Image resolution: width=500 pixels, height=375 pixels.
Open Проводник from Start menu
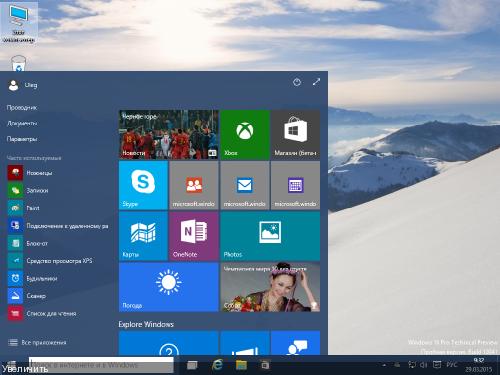coord(22,107)
